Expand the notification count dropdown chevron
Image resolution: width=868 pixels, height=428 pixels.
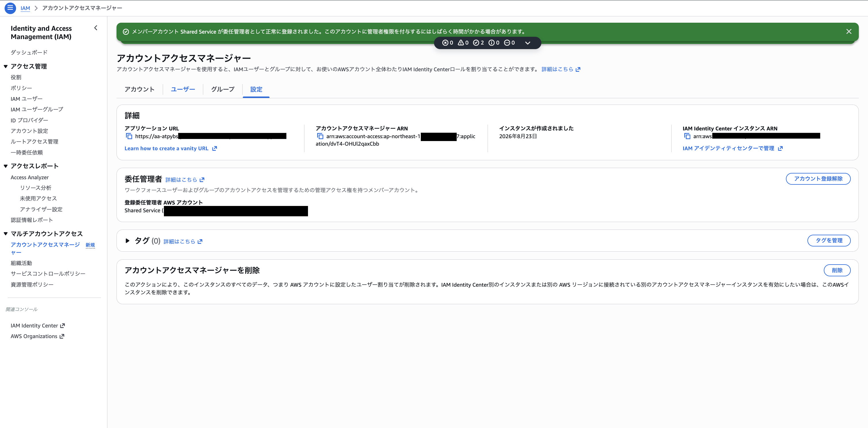pyautogui.click(x=528, y=43)
